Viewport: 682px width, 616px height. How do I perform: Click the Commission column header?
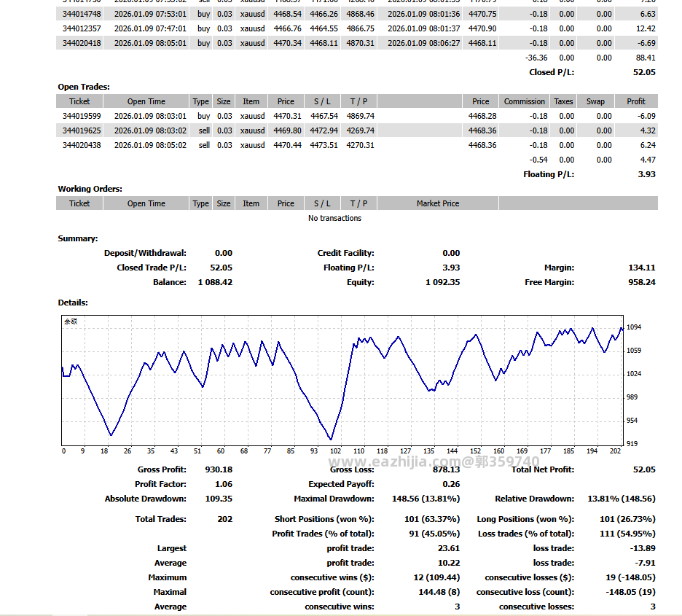click(x=524, y=101)
